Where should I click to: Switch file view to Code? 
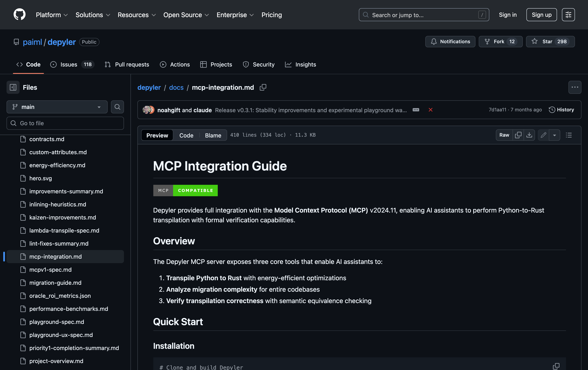tap(186, 135)
